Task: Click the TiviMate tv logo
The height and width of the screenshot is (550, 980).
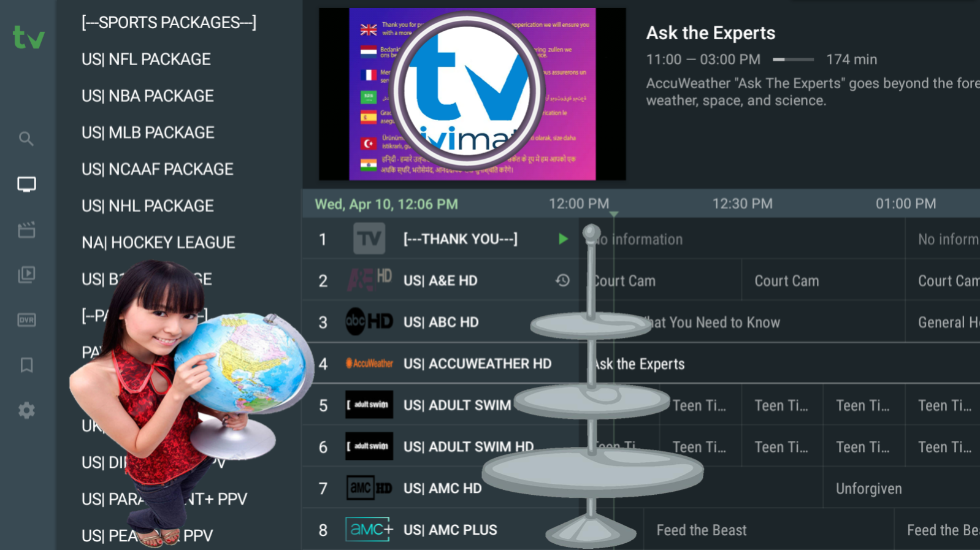Action: tap(29, 37)
